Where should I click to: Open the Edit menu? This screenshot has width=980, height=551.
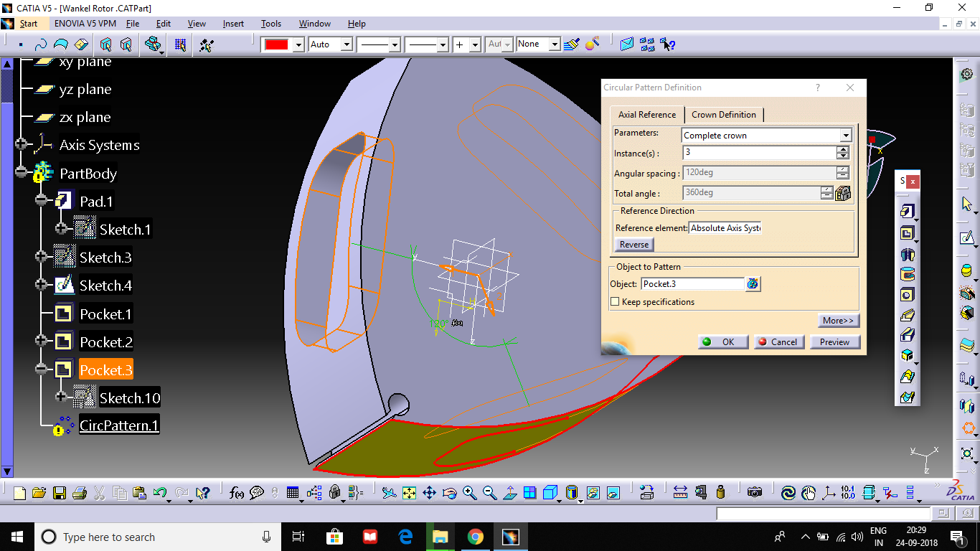coord(164,24)
